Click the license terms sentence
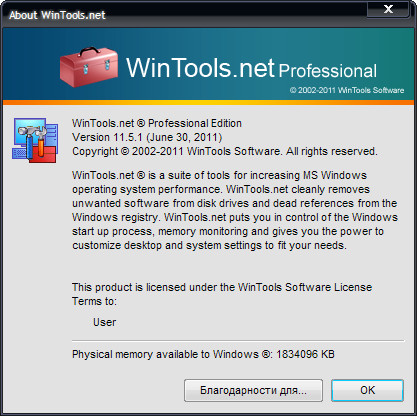Image resolution: width=417 pixels, height=416 pixels. (x=222, y=294)
